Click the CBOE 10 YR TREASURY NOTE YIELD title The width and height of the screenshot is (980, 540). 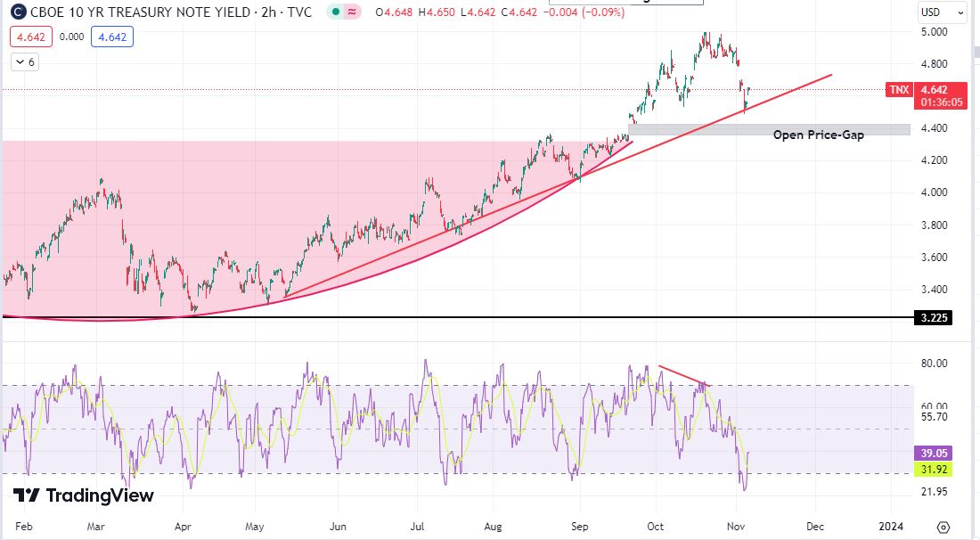[140, 12]
